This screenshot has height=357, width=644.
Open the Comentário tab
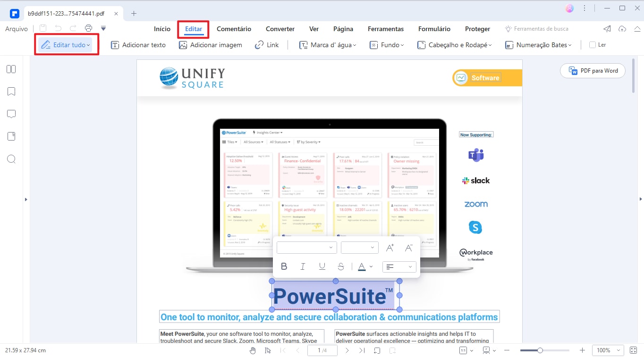pos(234,29)
